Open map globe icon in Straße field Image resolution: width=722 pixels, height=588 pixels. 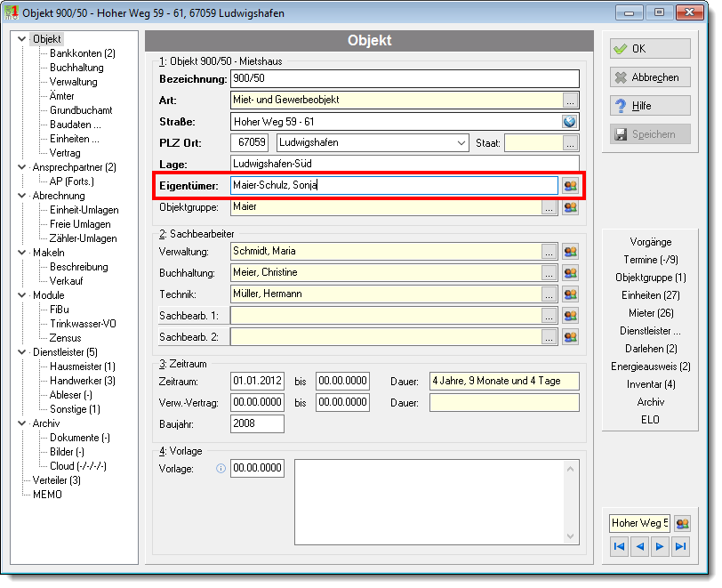pos(570,122)
